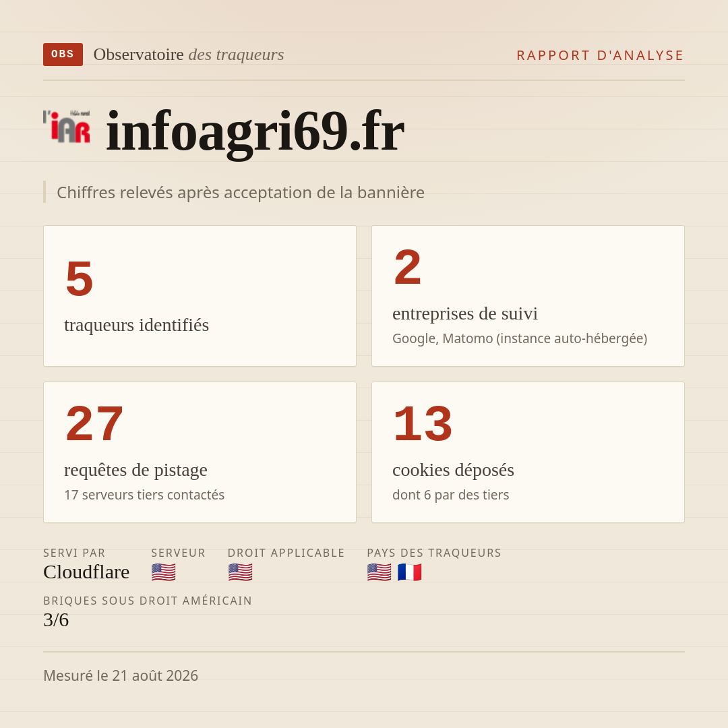Click the number 27 requêtes count
The image size is (728, 728).
click(x=94, y=424)
